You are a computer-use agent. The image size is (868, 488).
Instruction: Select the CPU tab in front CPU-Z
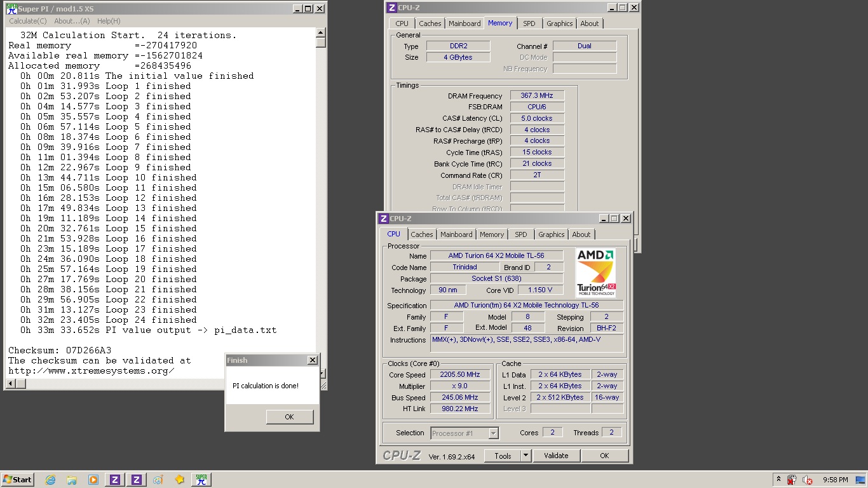point(394,234)
